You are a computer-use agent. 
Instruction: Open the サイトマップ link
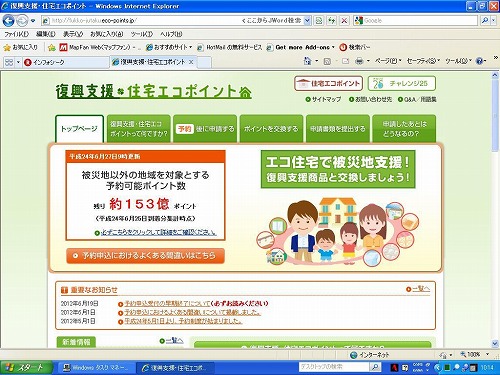pyautogui.click(x=323, y=99)
